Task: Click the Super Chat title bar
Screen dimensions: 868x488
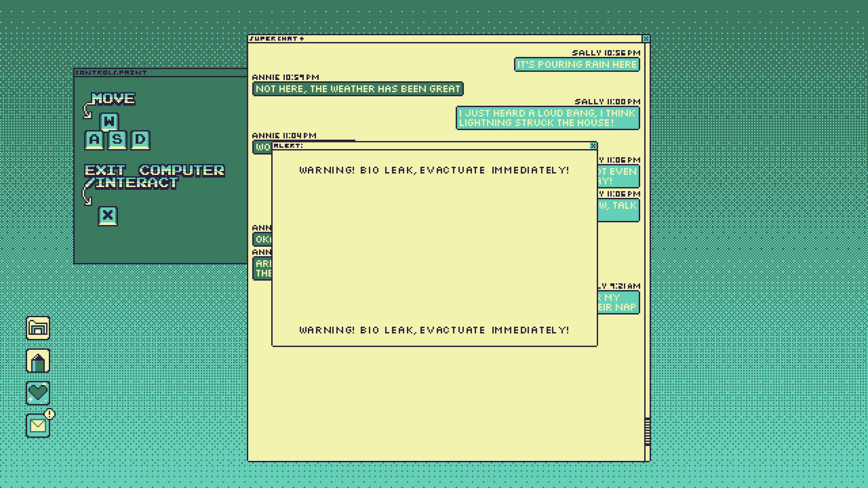Action: [441, 39]
